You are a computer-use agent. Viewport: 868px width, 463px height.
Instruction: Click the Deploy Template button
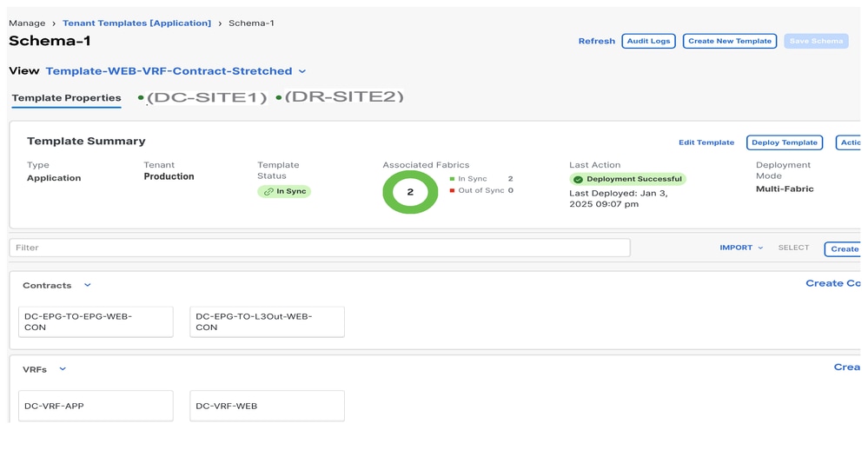pyautogui.click(x=785, y=142)
